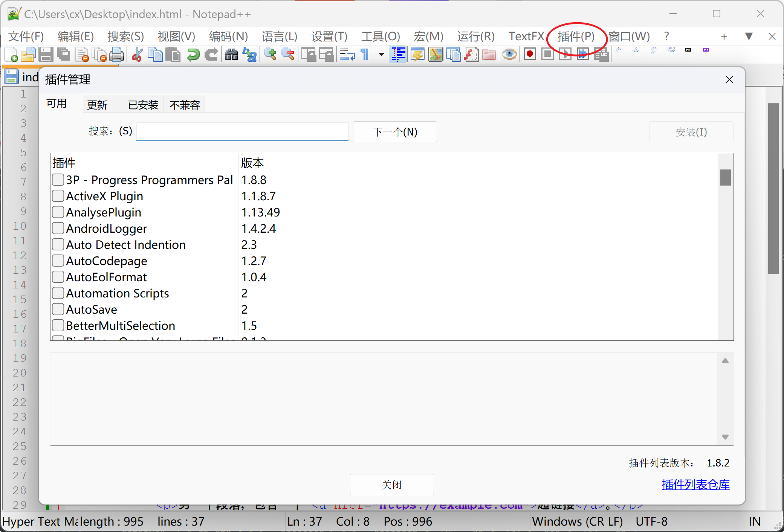
Task: Check the ActiveX Plugin checkbox
Action: click(x=58, y=196)
